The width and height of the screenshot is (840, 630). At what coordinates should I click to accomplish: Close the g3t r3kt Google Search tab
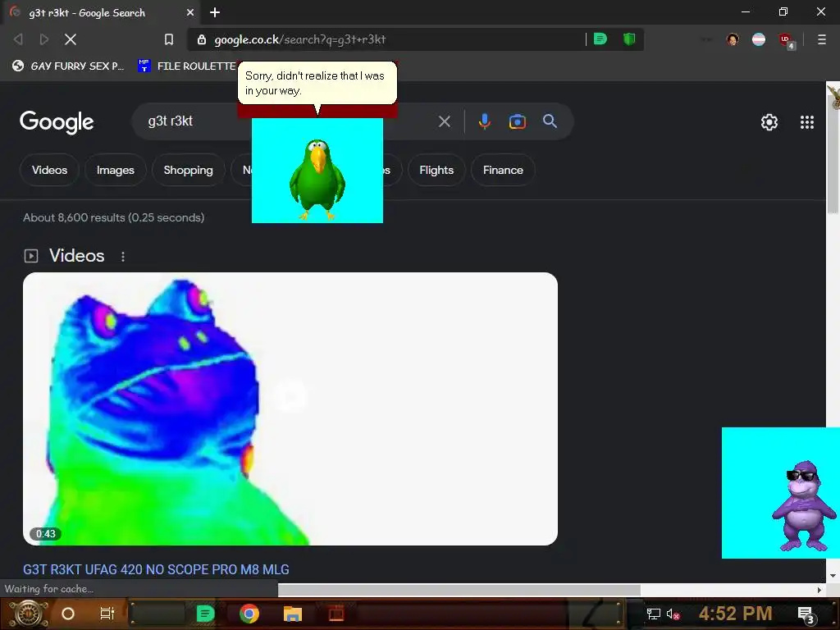click(189, 12)
